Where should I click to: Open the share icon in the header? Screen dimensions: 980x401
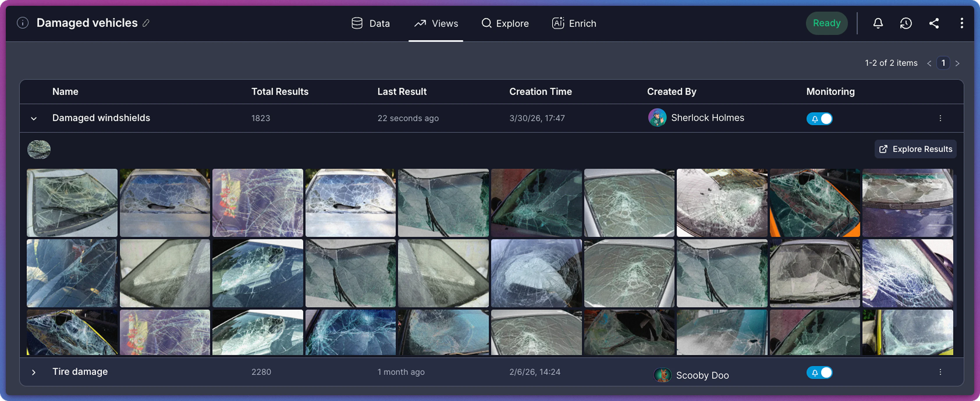point(934,23)
